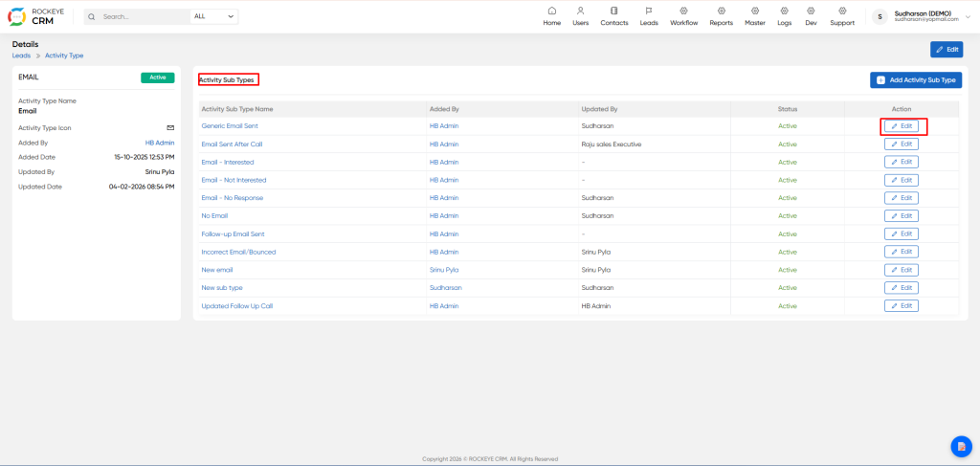Image resolution: width=980 pixels, height=466 pixels.
Task: Open the floating document widget icon
Action: tap(961, 446)
